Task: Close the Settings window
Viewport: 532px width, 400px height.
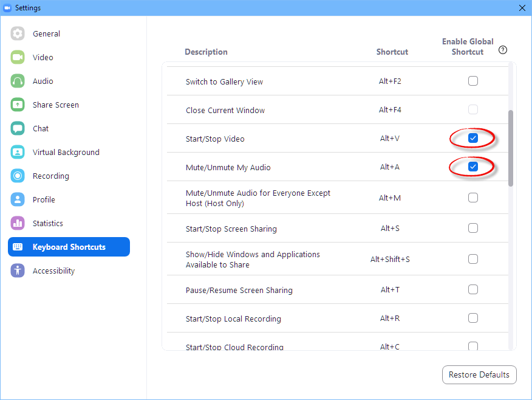Action: tap(522, 8)
